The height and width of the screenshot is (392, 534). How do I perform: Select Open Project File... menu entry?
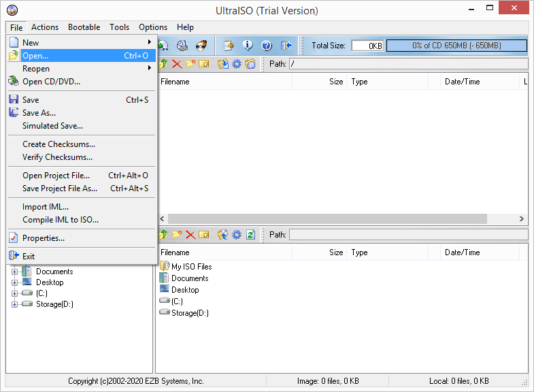[x=82, y=176]
